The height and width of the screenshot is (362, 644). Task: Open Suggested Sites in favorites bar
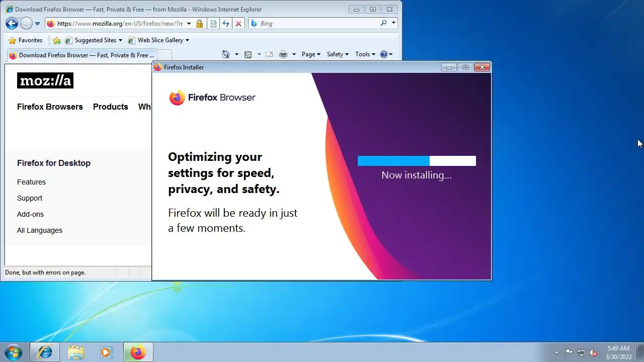click(x=94, y=40)
